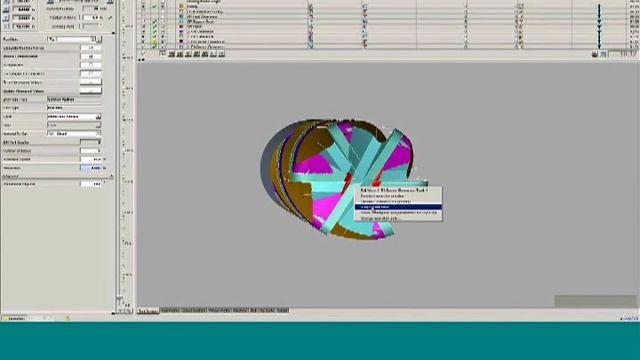Select the bold first entry of the context menu
This screenshot has height=360, width=640.
398,190
